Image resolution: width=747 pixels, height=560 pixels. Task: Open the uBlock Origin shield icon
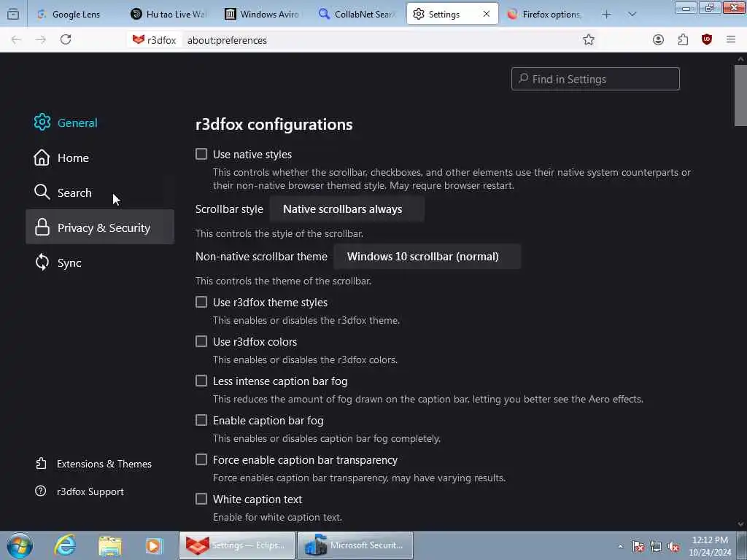click(x=707, y=40)
